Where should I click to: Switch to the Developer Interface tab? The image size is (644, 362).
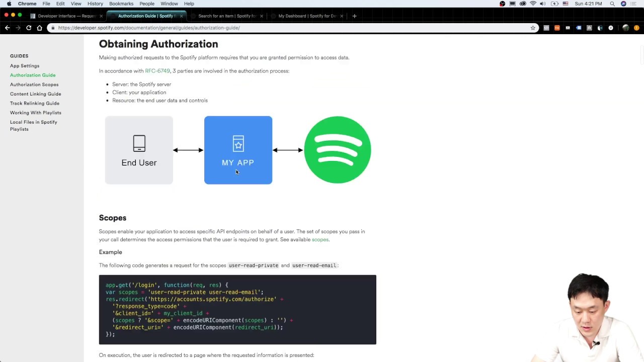(66, 16)
